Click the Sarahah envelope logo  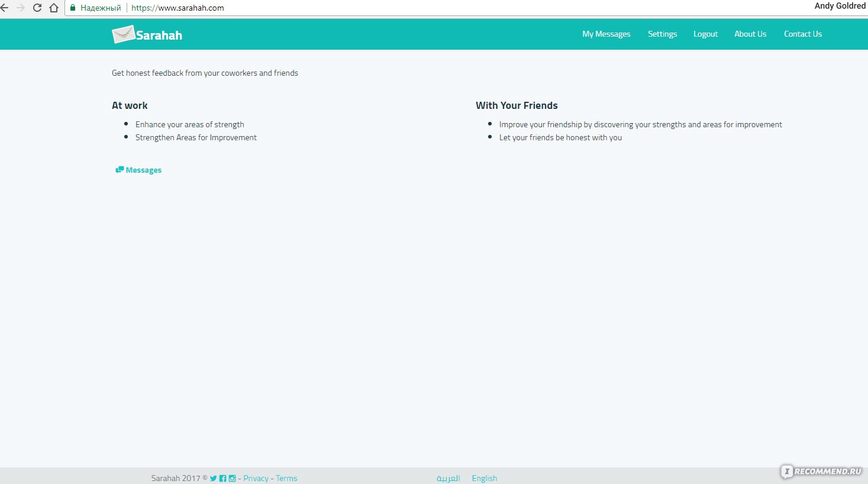123,34
